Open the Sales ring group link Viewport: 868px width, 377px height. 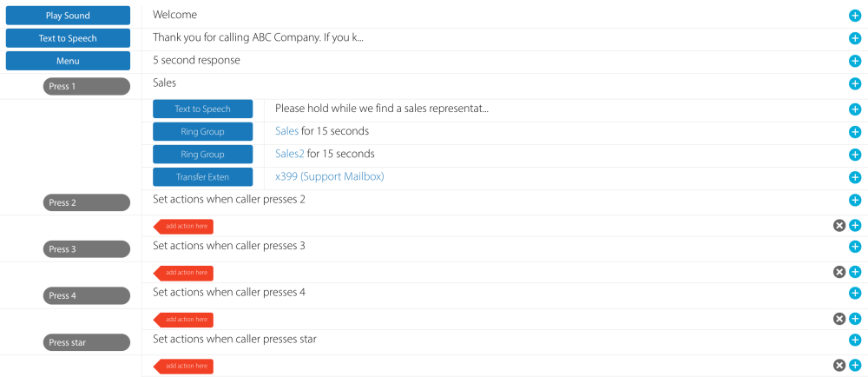pyautogui.click(x=286, y=131)
